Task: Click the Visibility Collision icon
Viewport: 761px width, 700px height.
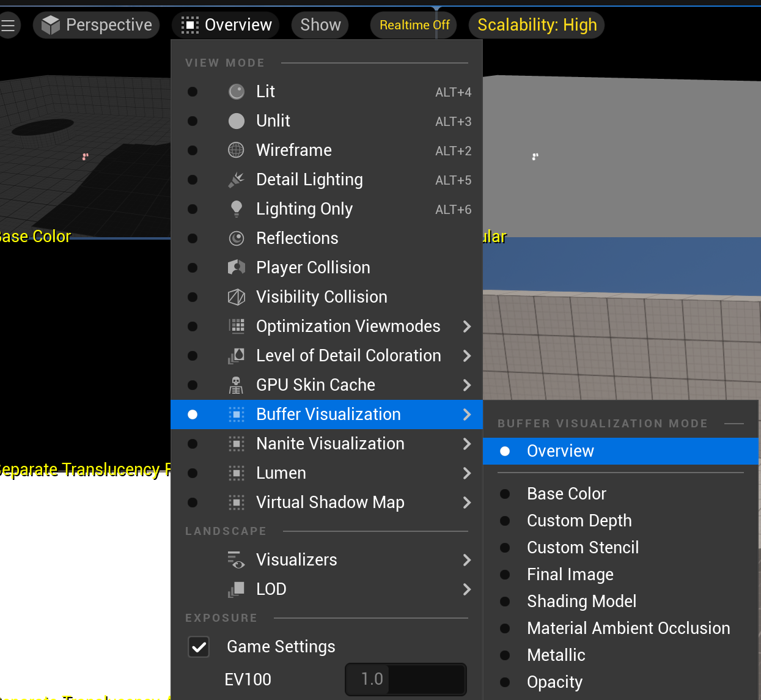Action: (237, 297)
